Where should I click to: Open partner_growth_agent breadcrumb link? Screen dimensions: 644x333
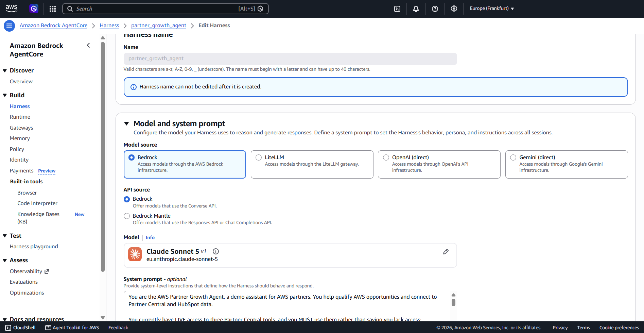click(x=159, y=26)
